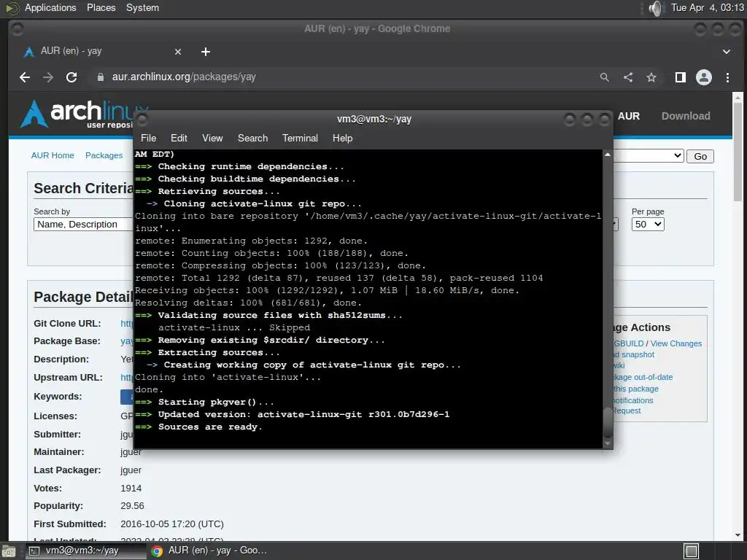Go back in Chrome history
Viewport: 747px width, 560px height.
click(25, 77)
